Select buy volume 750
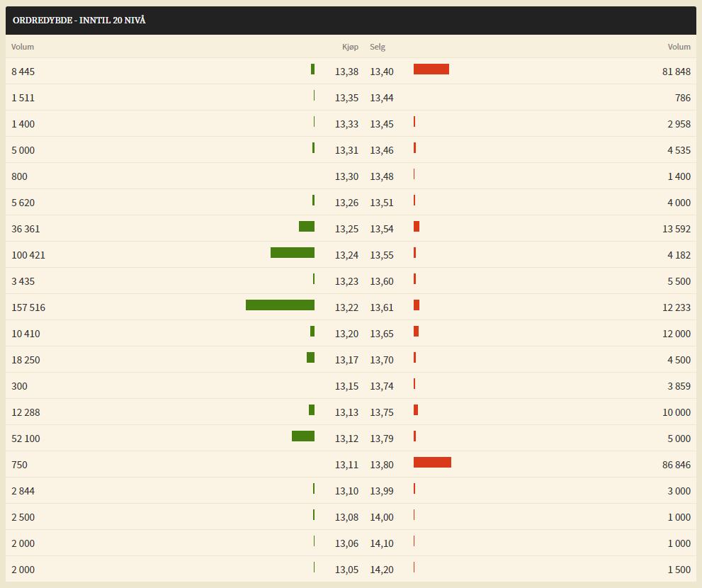 [19, 465]
